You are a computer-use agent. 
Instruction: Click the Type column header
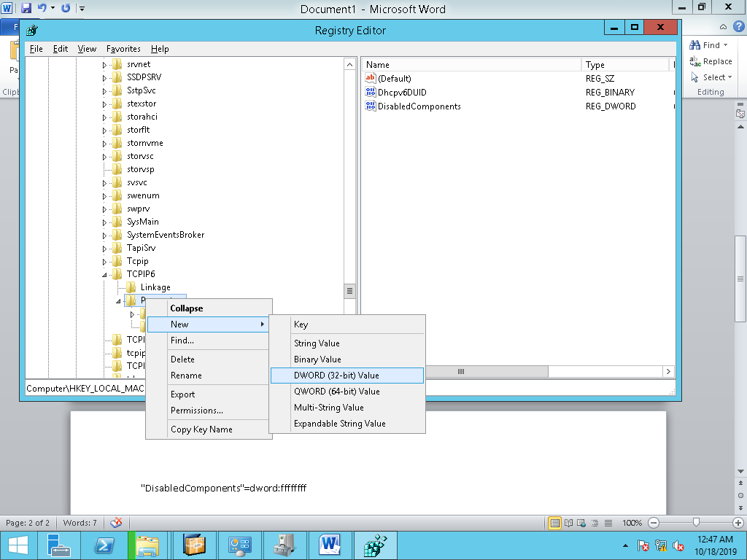(625, 65)
